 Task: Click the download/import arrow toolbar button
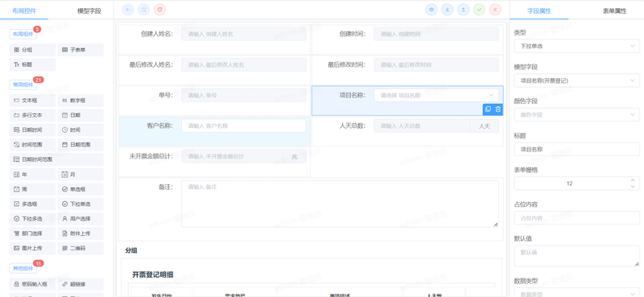448,10
